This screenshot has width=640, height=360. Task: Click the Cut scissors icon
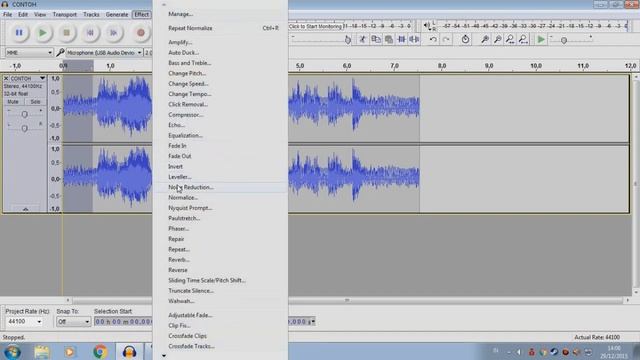pos(362,39)
